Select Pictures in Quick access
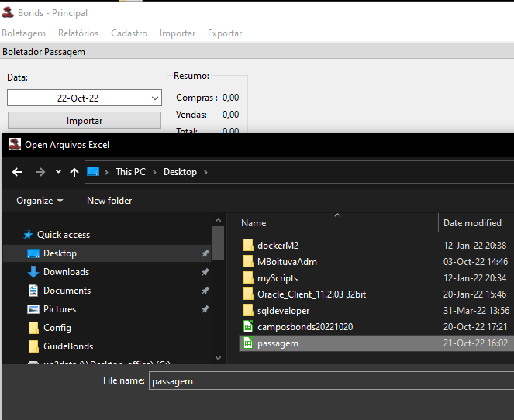Image resolution: width=514 pixels, height=420 pixels. [x=60, y=309]
